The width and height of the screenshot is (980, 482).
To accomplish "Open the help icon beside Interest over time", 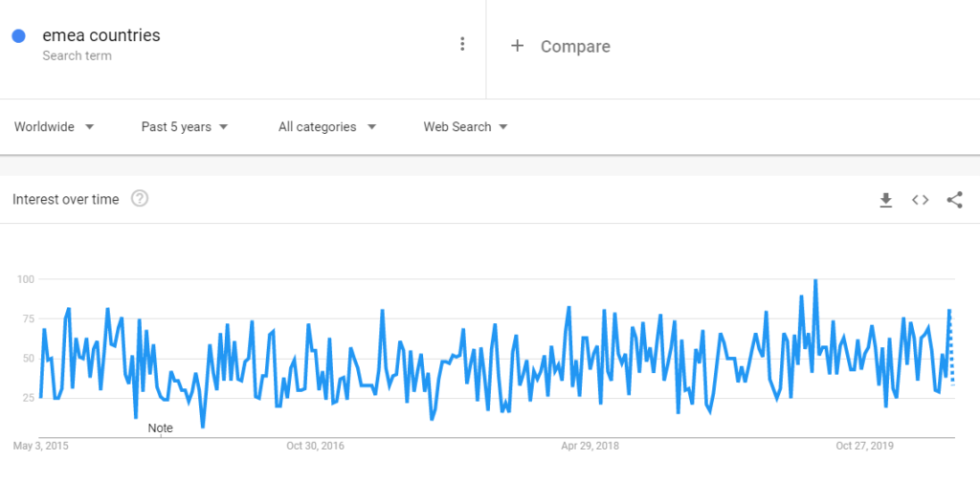I will 140,199.
